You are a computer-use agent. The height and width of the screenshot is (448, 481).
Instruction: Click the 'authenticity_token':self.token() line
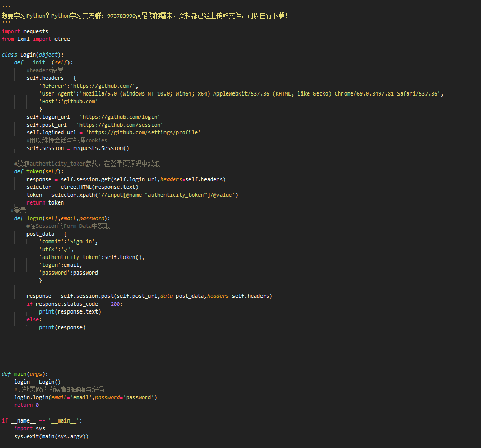click(92, 257)
